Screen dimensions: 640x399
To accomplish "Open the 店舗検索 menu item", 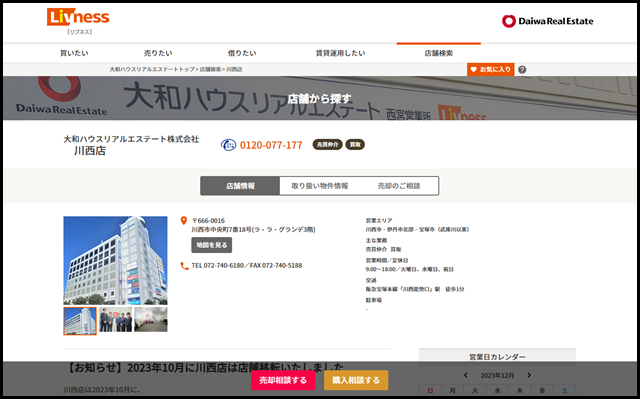I will 439,53.
